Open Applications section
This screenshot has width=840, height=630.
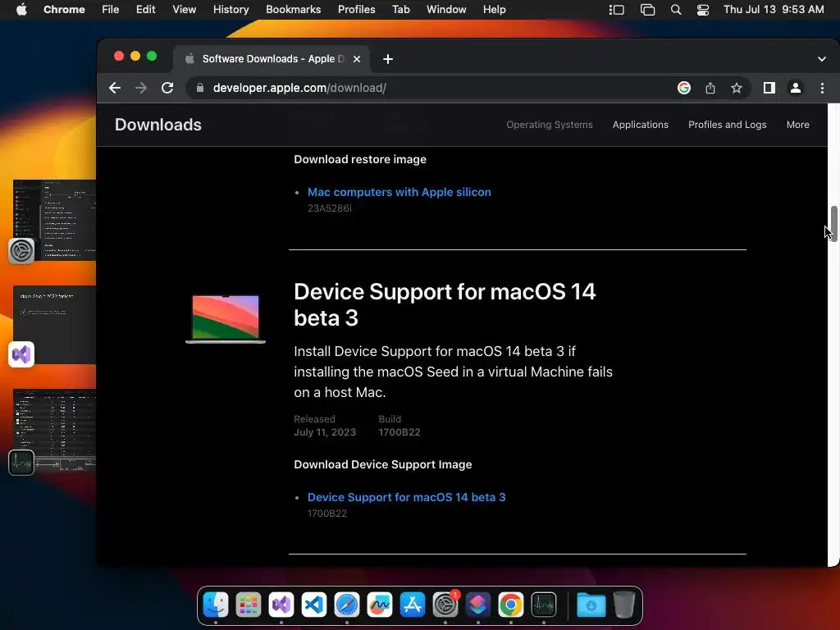(x=640, y=125)
